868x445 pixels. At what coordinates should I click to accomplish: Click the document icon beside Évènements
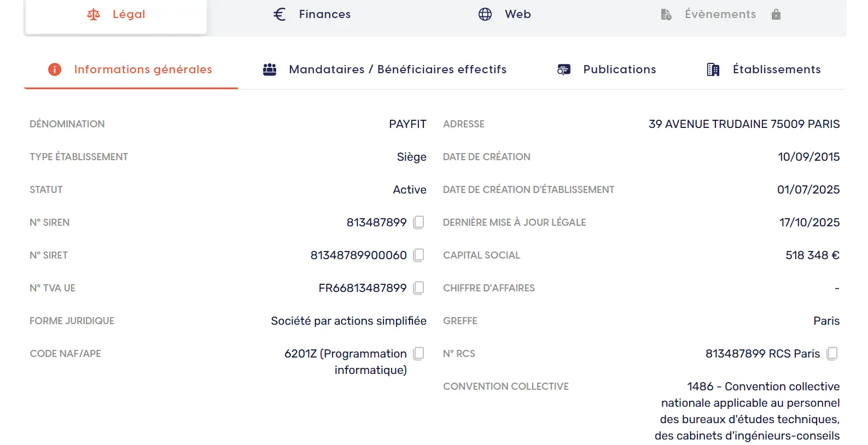[666, 14]
